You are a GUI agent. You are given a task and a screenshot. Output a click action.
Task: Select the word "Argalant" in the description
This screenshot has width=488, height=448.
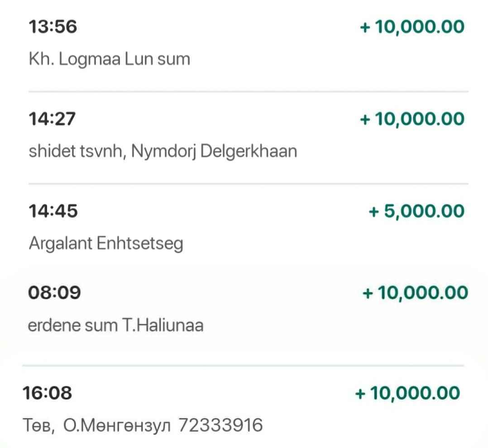(x=61, y=243)
